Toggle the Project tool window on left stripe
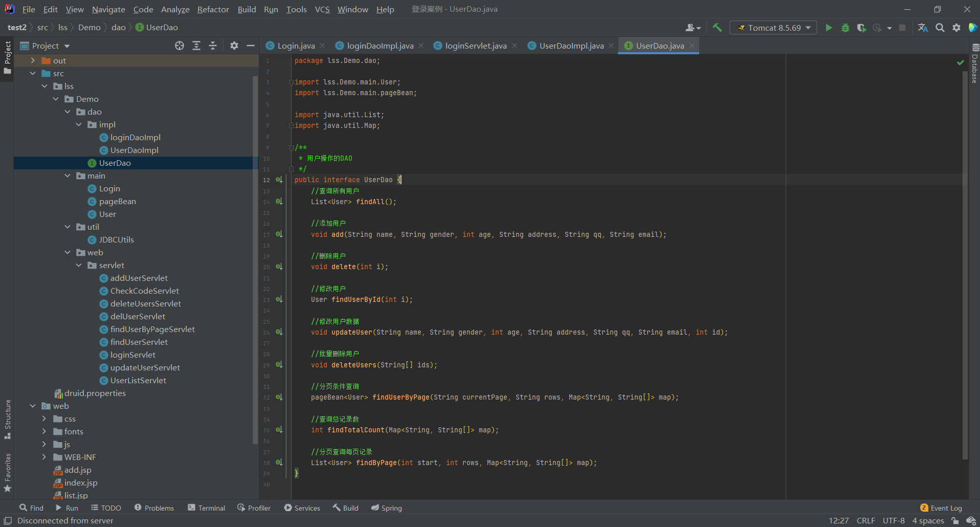The image size is (980, 527). point(7,57)
